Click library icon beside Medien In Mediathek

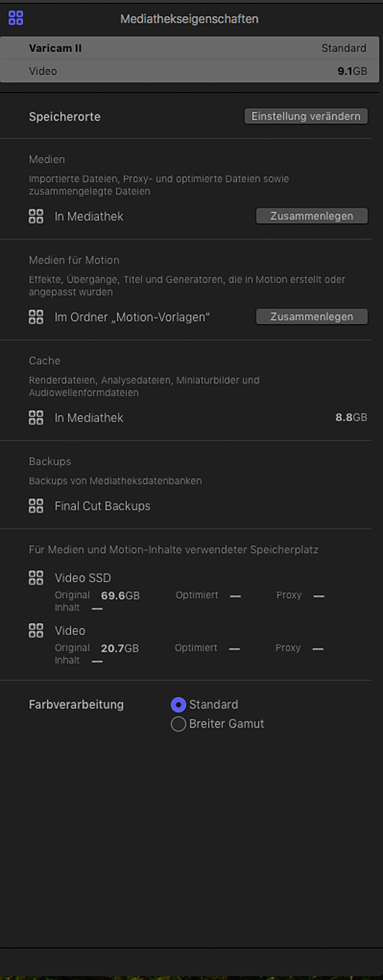(36, 216)
